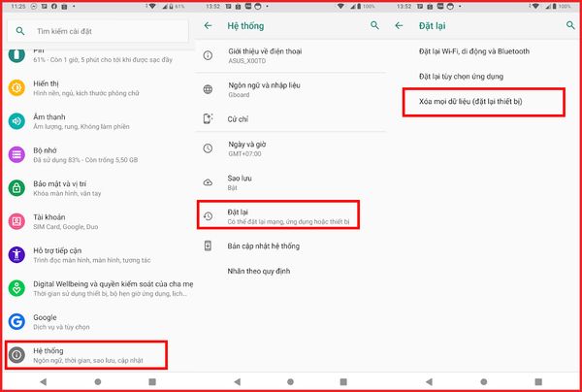Tap the Google G logo icon

(16, 322)
